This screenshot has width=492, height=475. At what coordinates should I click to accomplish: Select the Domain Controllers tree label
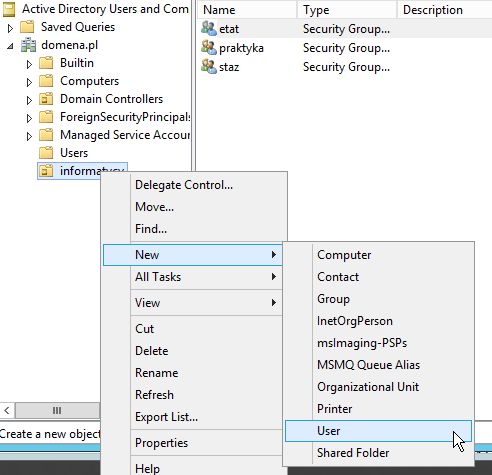pos(112,99)
